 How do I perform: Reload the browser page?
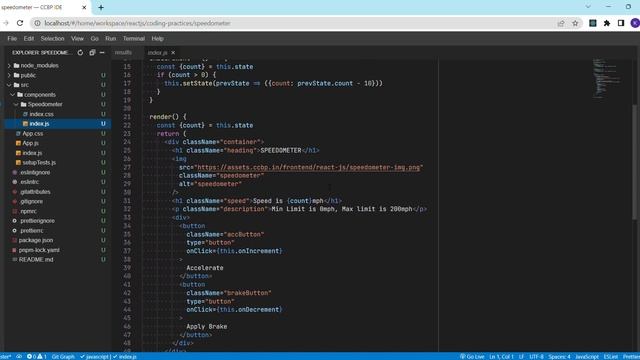click(20, 23)
